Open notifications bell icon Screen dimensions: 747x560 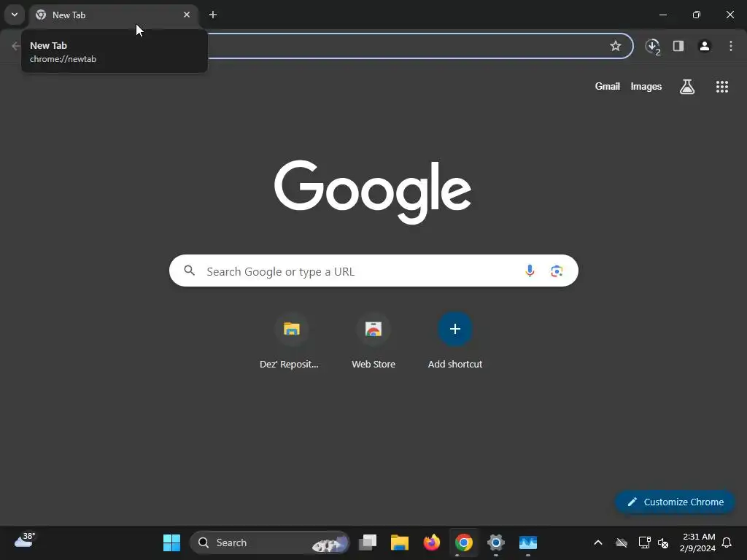[727, 542]
